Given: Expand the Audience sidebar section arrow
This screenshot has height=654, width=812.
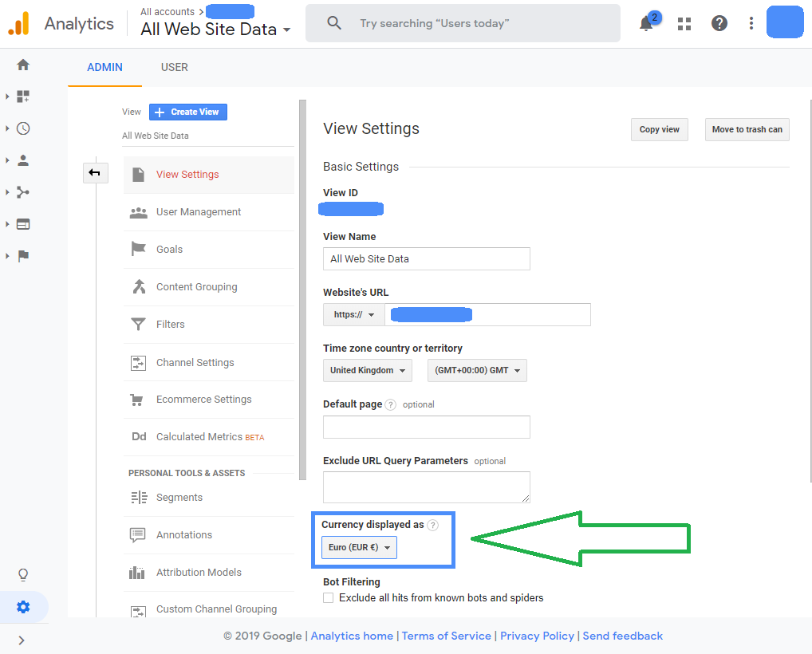Looking at the screenshot, I should (x=7, y=160).
